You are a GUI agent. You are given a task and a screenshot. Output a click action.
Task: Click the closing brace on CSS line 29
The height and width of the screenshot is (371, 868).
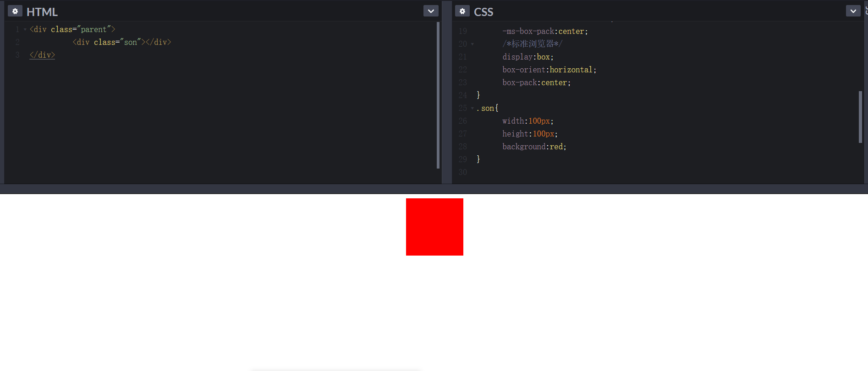pos(478,159)
